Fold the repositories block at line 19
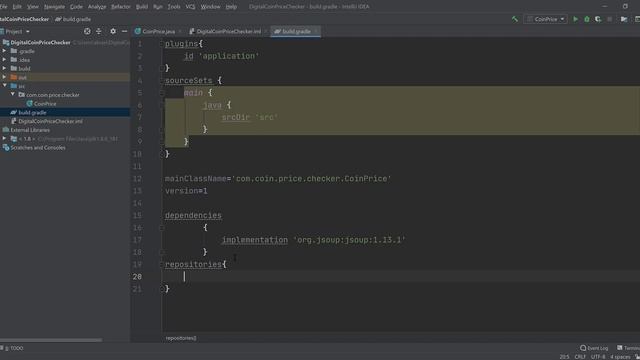The width and height of the screenshot is (640, 360). click(162, 264)
